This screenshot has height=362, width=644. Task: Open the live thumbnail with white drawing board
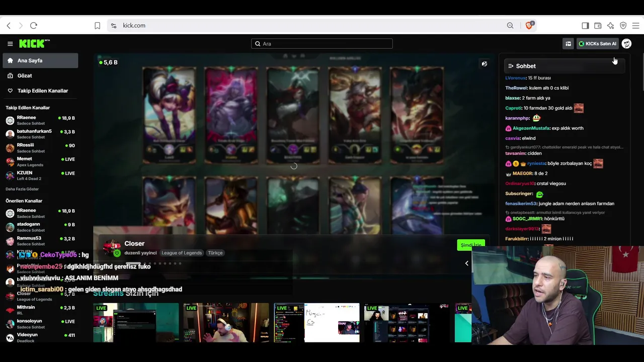[317, 323]
